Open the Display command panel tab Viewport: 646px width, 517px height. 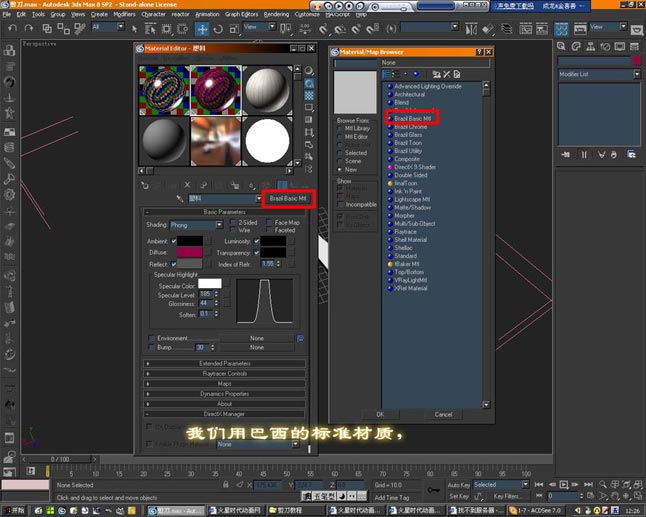pos(620,47)
